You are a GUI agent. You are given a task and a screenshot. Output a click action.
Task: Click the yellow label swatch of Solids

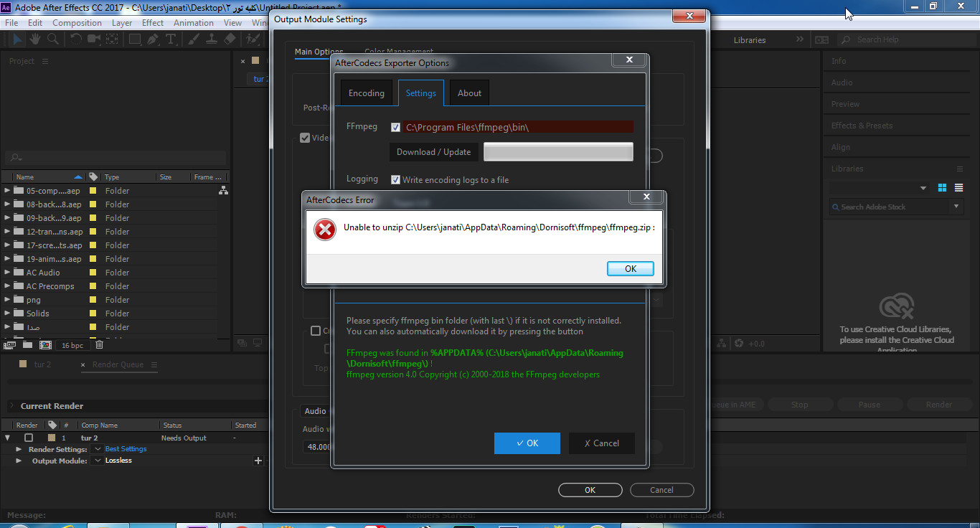coord(93,313)
